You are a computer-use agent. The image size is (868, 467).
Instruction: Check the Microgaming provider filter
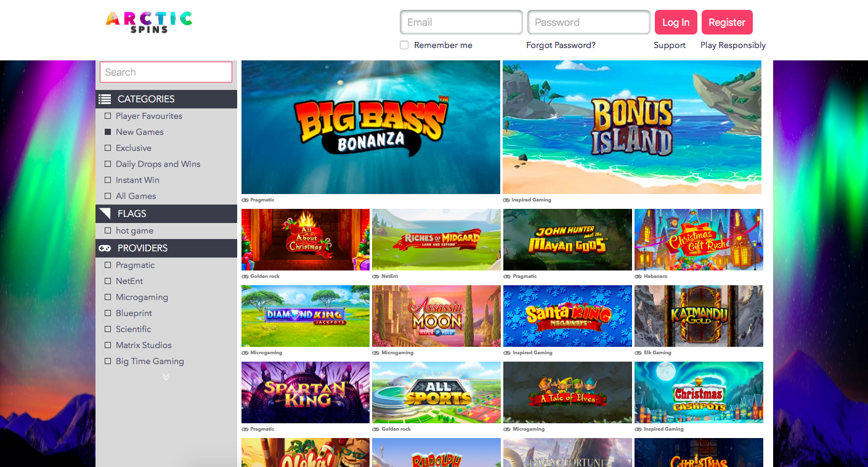pyautogui.click(x=108, y=297)
